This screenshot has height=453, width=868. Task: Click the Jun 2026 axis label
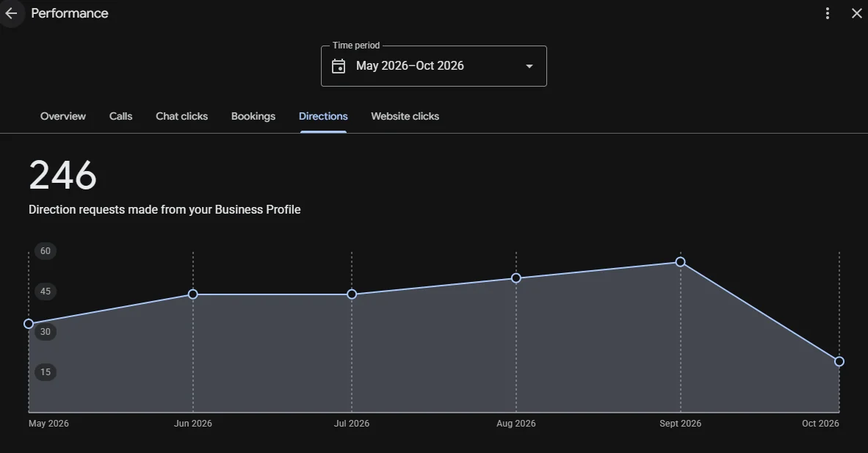tap(192, 424)
